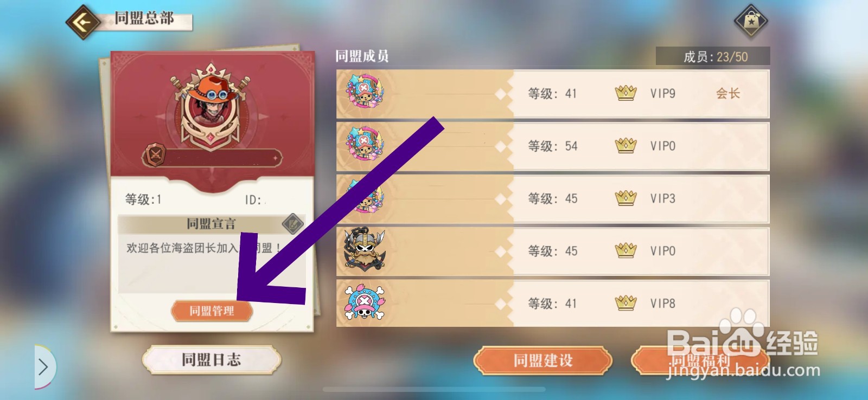Tap the pink pirate hat skull avatar
Screen dimensions: 868x400
click(365, 303)
